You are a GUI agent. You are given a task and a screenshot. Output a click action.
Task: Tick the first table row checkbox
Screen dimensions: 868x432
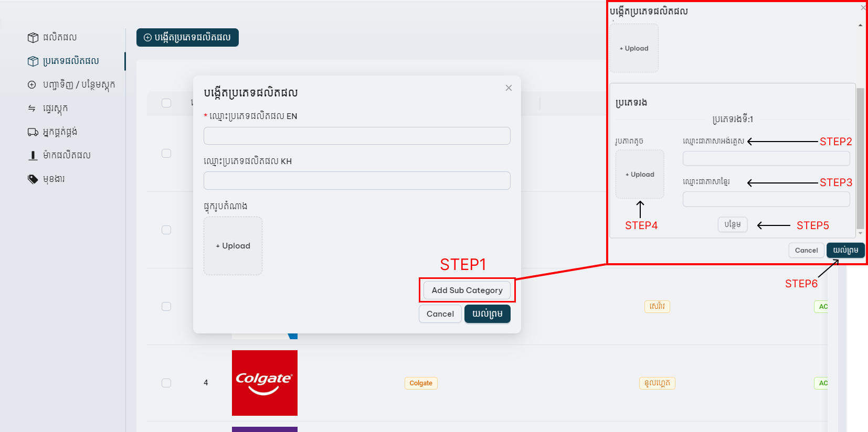tap(166, 153)
